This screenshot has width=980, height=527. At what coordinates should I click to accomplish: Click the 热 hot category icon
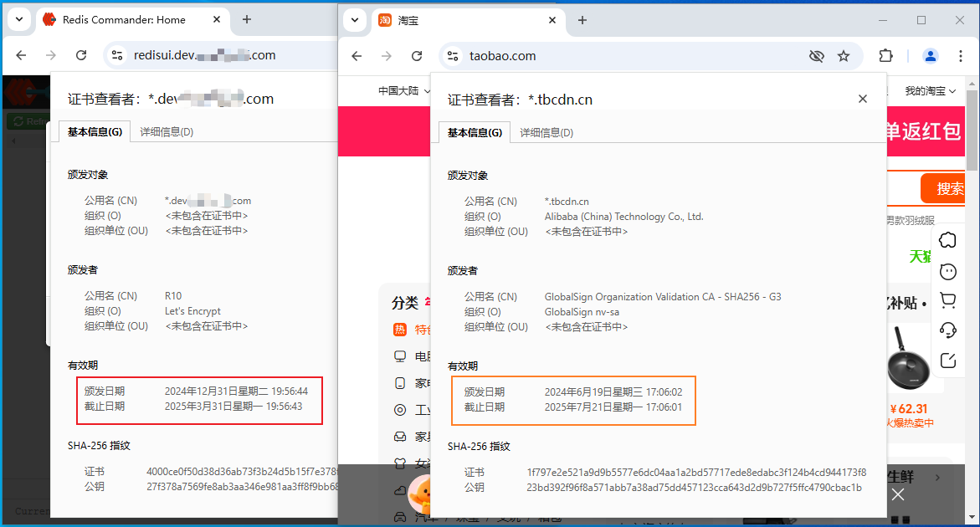tap(400, 330)
